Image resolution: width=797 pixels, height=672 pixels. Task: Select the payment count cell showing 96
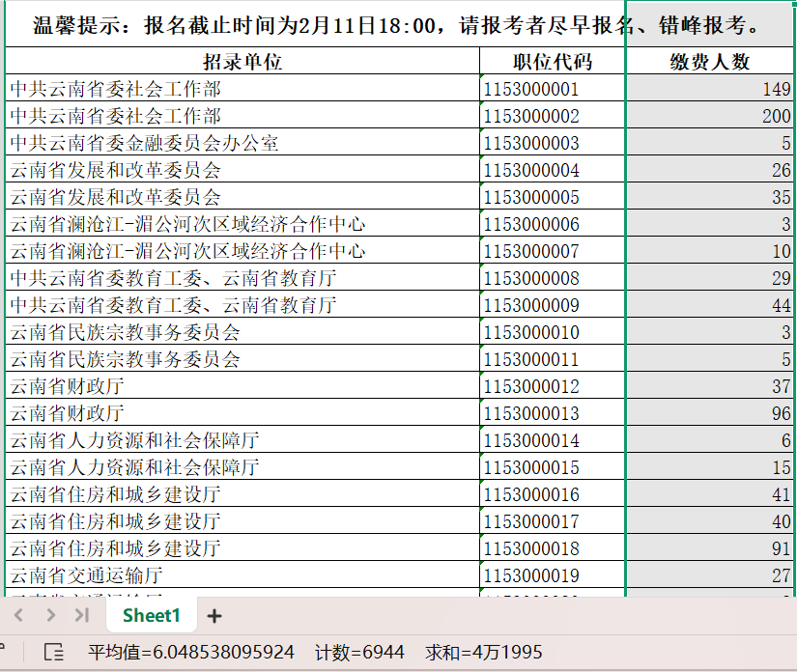coord(710,414)
